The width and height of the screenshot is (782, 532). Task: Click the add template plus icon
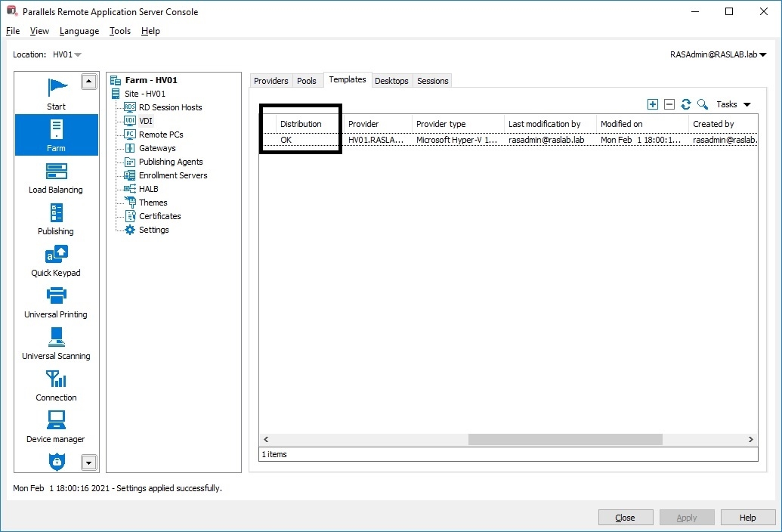652,104
